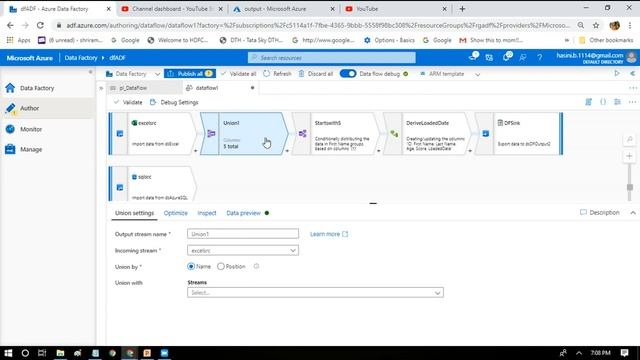Click the excelsrc source icon

pyautogui.click(x=120, y=133)
